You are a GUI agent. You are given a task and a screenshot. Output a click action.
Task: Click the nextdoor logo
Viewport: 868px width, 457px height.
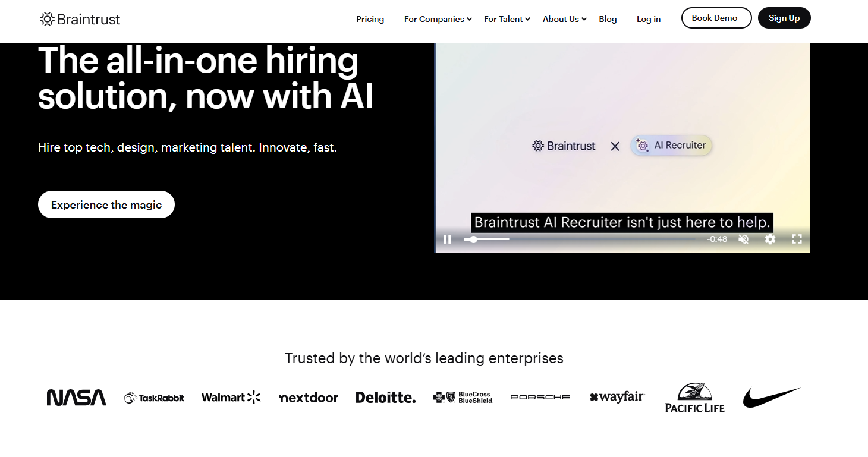[x=309, y=398]
